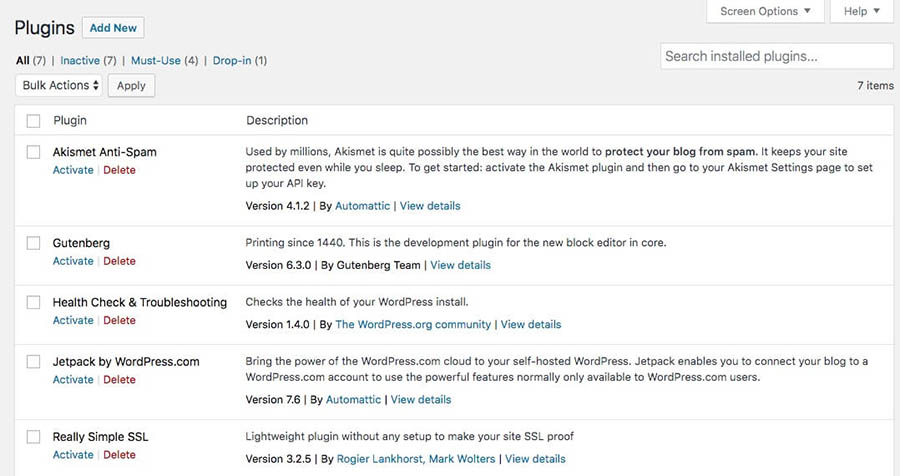This screenshot has height=476, width=900.
Task: Check the Really Simple SSL checkbox
Action: click(33, 437)
